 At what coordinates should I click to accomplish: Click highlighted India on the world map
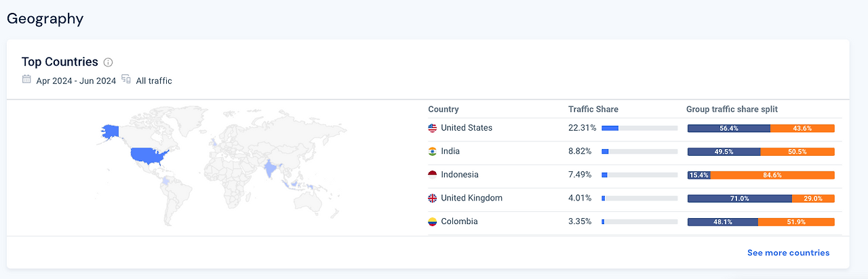pos(273,170)
